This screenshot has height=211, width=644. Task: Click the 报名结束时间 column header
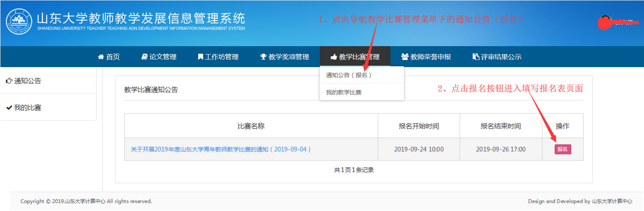coord(500,126)
